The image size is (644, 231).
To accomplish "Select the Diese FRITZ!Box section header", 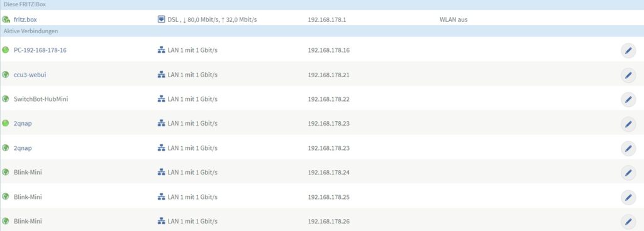I will (x=25, y=4).
